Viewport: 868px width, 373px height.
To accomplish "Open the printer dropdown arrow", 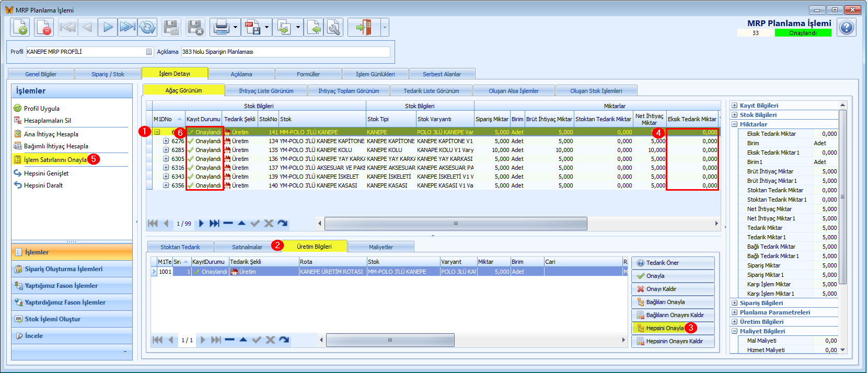I will coord(236,27).
